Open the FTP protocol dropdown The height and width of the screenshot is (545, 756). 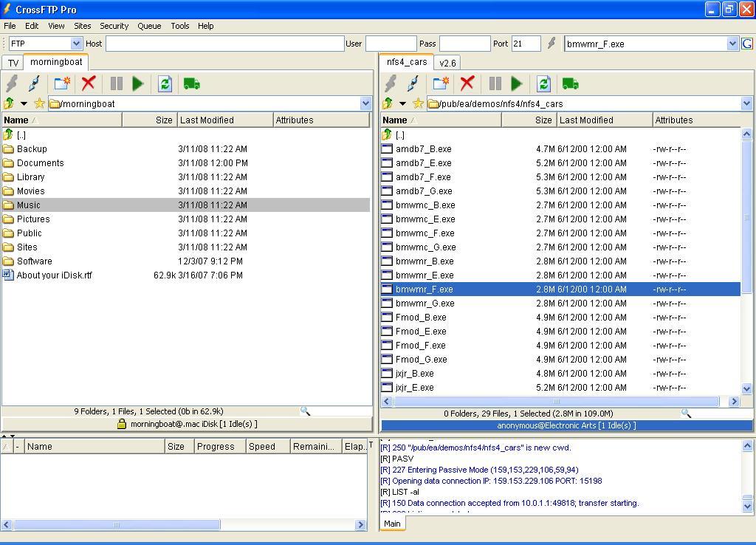76,44
